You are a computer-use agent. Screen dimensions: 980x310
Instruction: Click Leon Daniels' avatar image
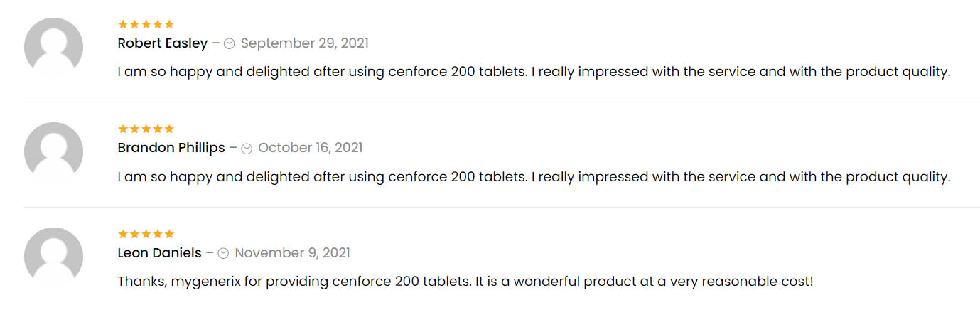(x=53, y=257)
